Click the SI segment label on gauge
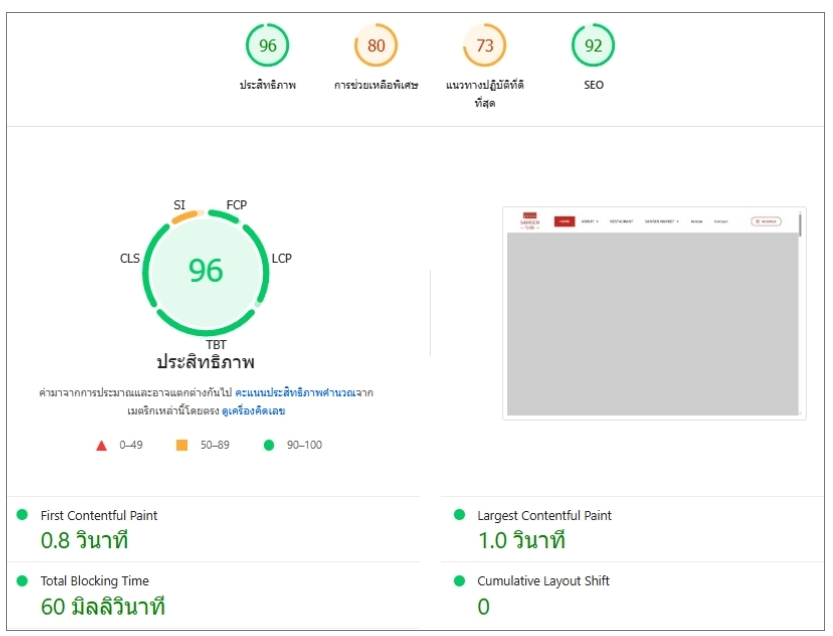 point(180,205)
